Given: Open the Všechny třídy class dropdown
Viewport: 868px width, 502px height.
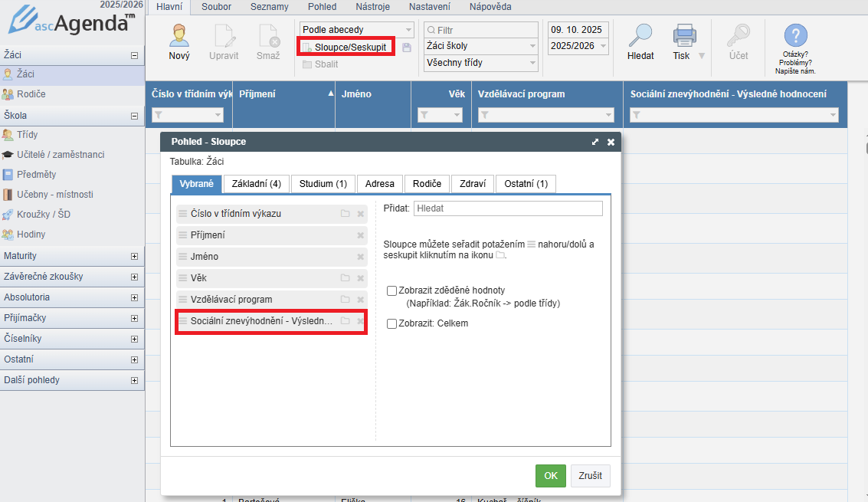Looking at the screenshot, I should point(480,63).
